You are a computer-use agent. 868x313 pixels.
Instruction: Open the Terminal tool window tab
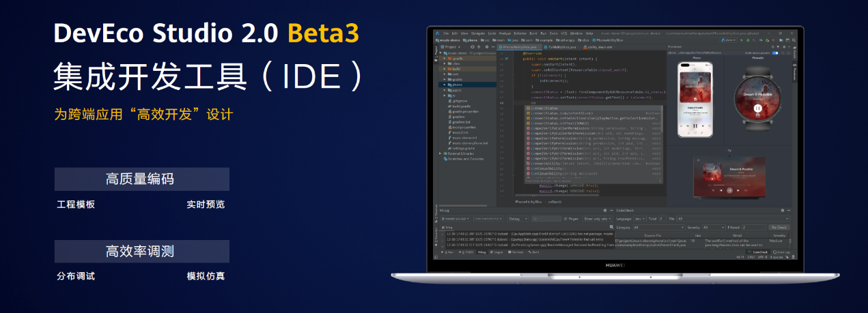pyautogui.click(x=516, y=252)
